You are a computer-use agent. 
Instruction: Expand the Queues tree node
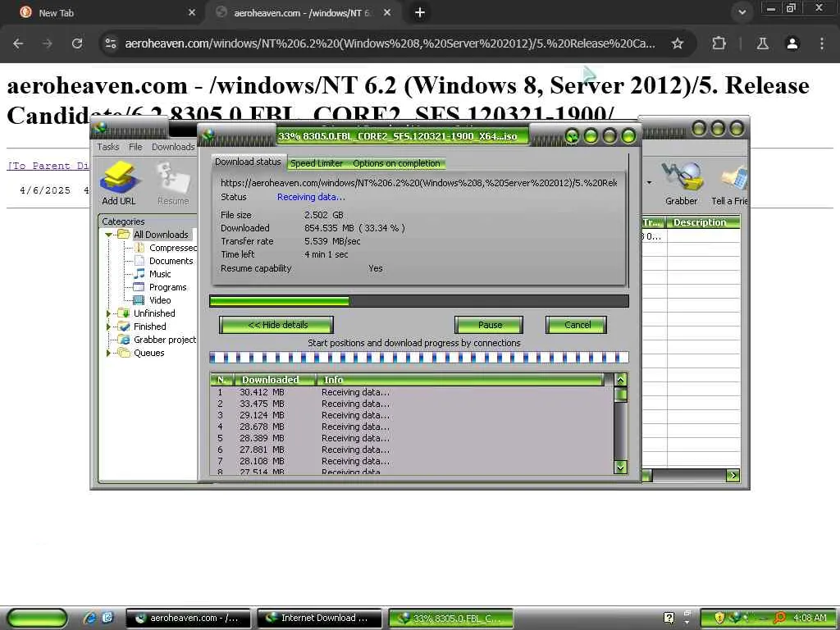click(108, 353)
